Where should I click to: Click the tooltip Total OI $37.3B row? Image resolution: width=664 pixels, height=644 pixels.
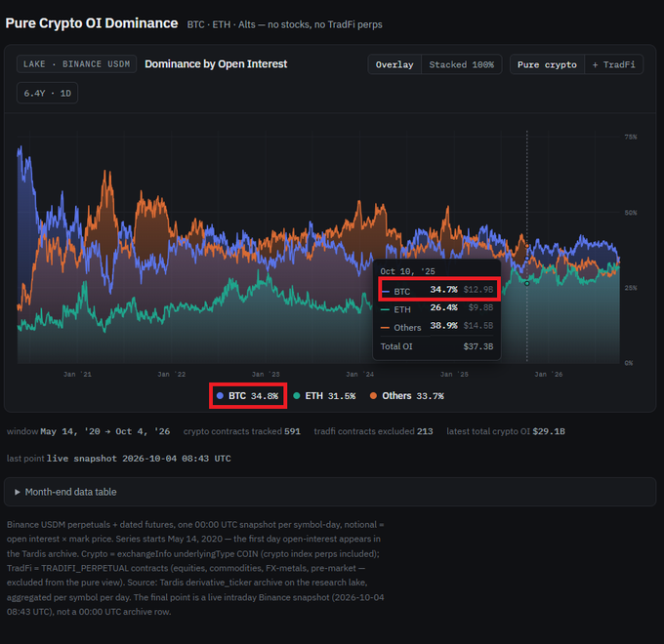(437, 346)
